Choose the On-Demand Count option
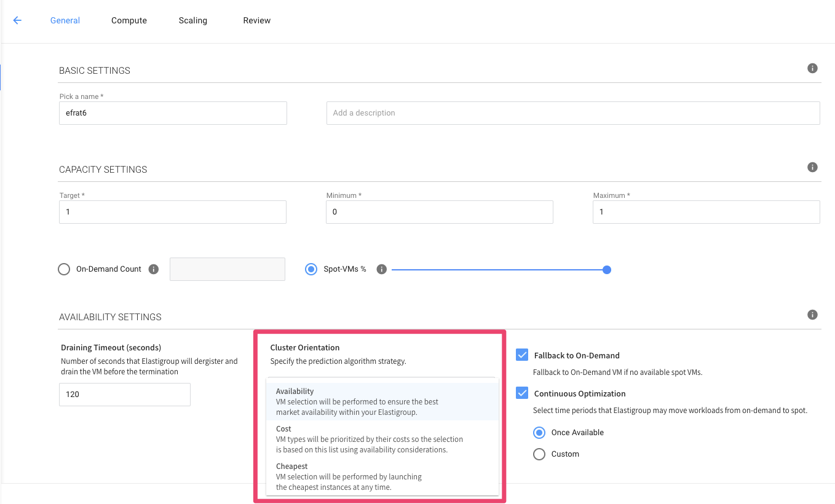835x504 pixels. [63, 269]
